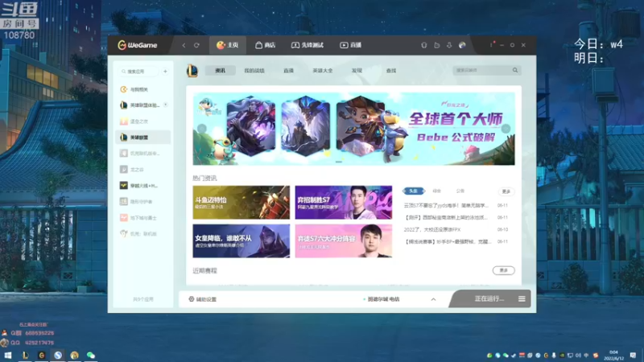
Task: Focus the 搜索应用 search field in sidebar
Action: tap(138, 72)
